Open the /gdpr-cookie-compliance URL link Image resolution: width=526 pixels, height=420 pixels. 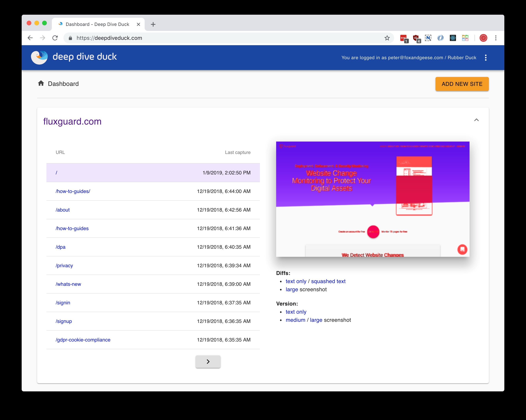click(x=83, y=340)
